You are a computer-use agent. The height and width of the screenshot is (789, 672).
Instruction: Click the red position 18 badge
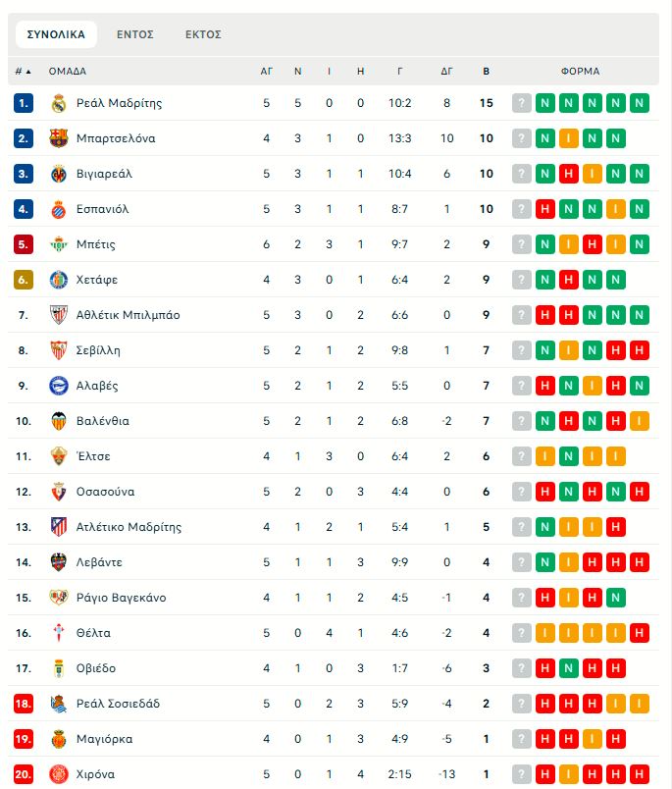pyautogui.click(x=24, y=704)
